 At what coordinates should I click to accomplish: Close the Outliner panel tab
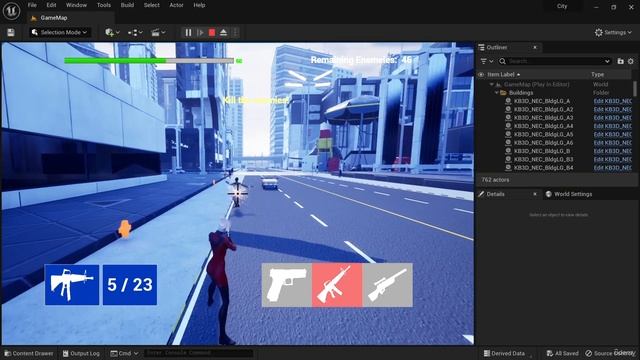click(x=535, y=47)
